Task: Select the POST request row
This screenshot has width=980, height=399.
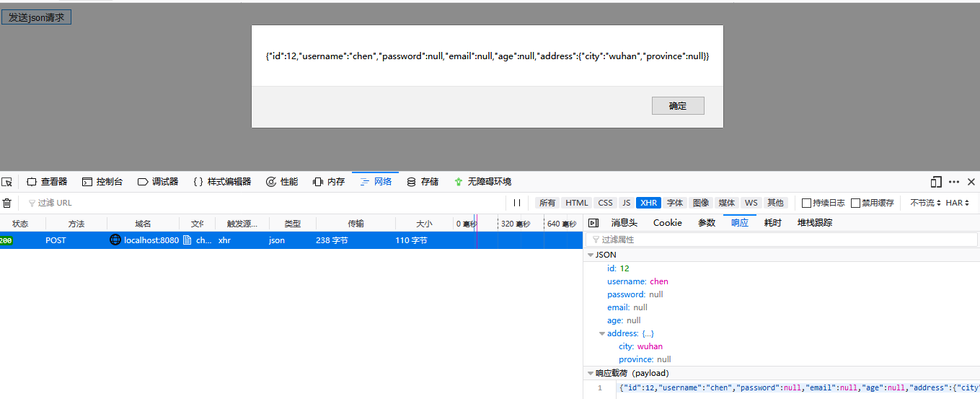Action: tap(291, 240)
